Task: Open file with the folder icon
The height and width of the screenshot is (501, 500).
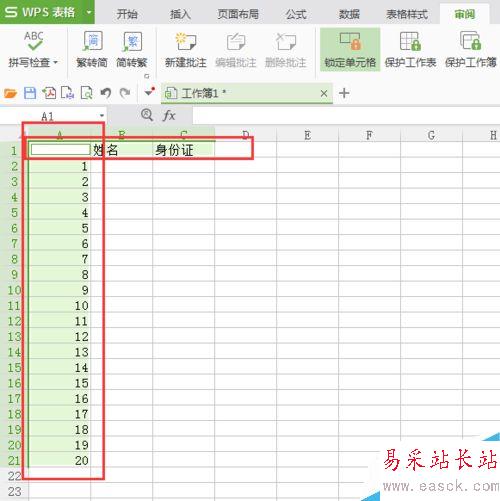Action: point(10,93)
